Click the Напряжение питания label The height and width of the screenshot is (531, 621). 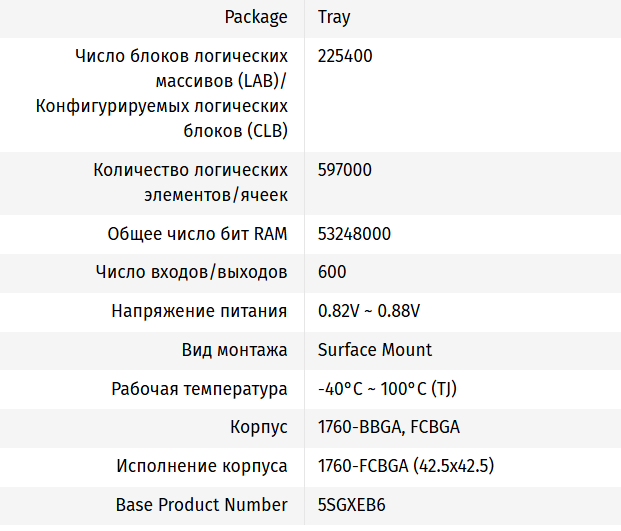click(199, 311)
